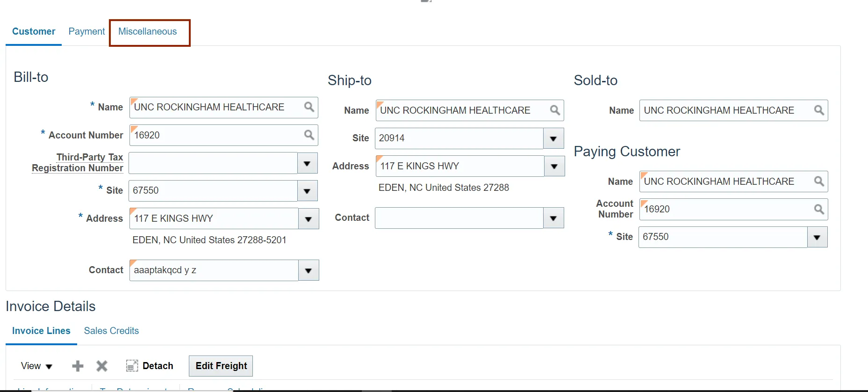Click the Ship-to Address field
This screenshot has height=392, width=868.
tap(460, 166)
